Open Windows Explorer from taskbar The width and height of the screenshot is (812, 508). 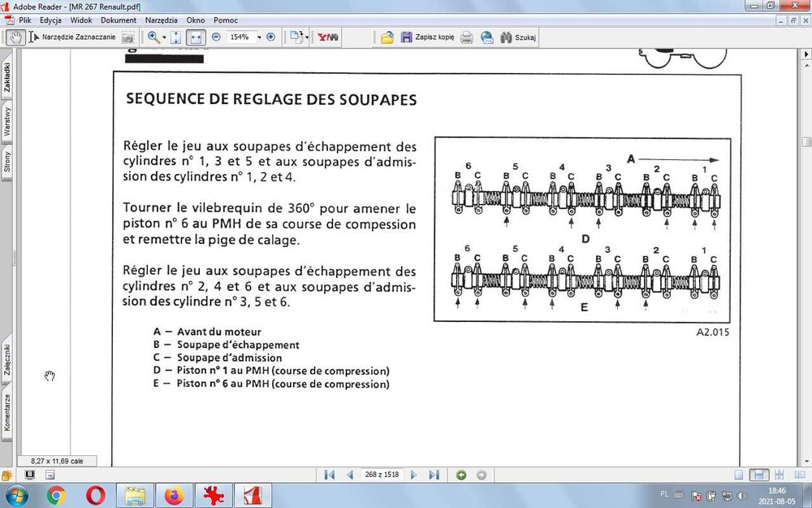pos(135,496)
